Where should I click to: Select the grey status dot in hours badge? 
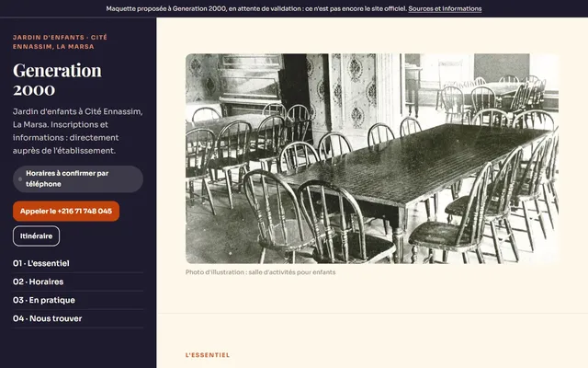click(20, 179)
